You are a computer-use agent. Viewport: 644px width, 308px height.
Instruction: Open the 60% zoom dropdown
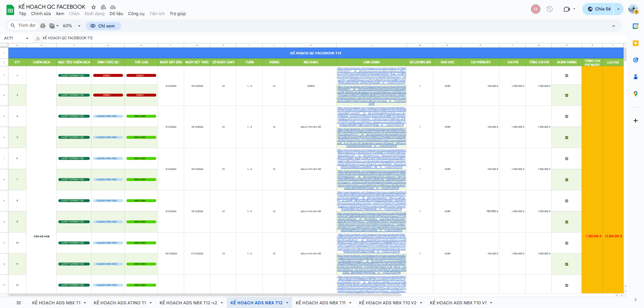point(72,26)
